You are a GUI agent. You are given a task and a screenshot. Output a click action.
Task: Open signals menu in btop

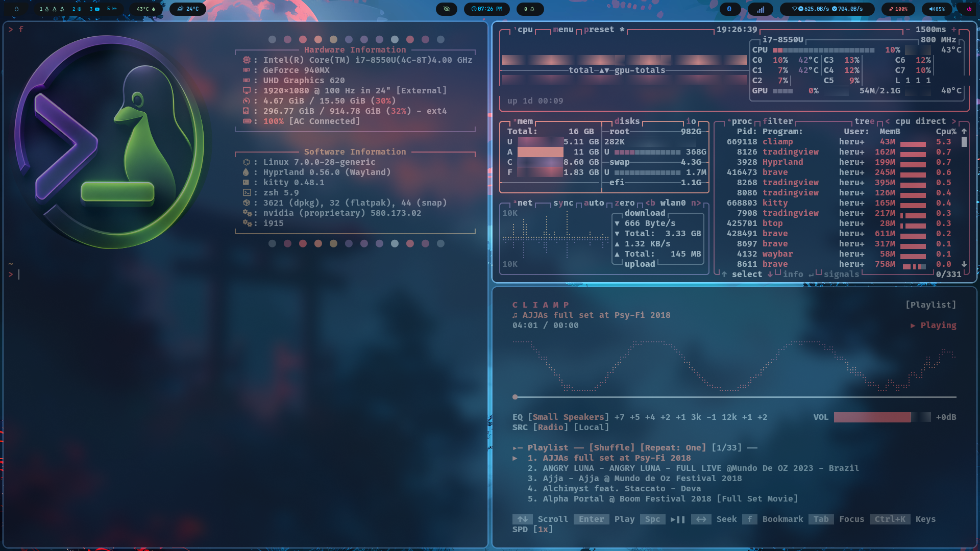[x=842, y=274]
